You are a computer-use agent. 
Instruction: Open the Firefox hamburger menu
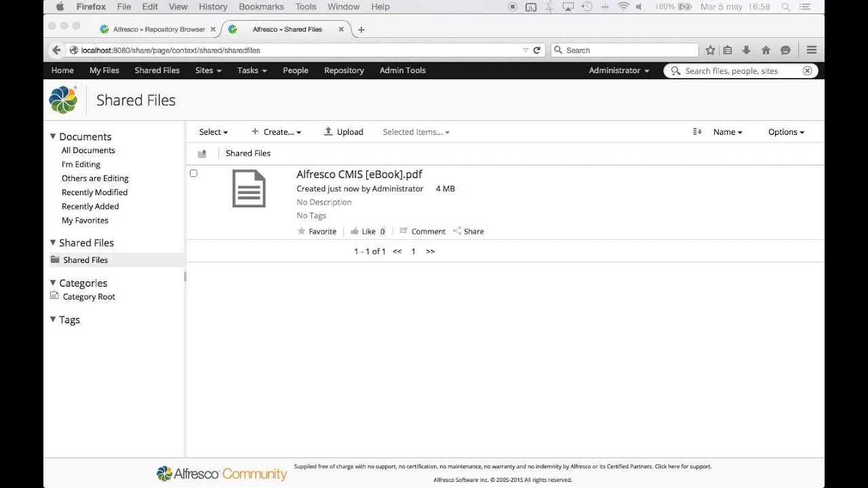tap(812, 50)
